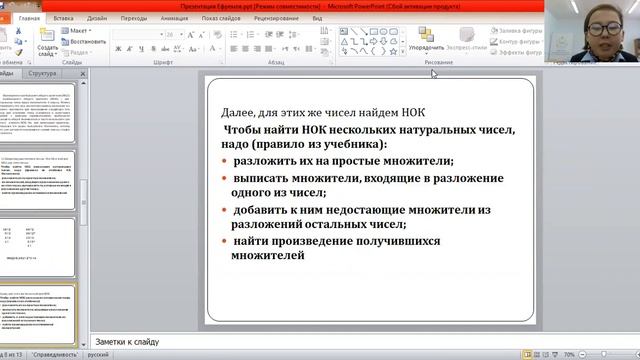Open the Макет layout dropdown
This screenshot has width=640, height=360.
(x=76, y=31)
